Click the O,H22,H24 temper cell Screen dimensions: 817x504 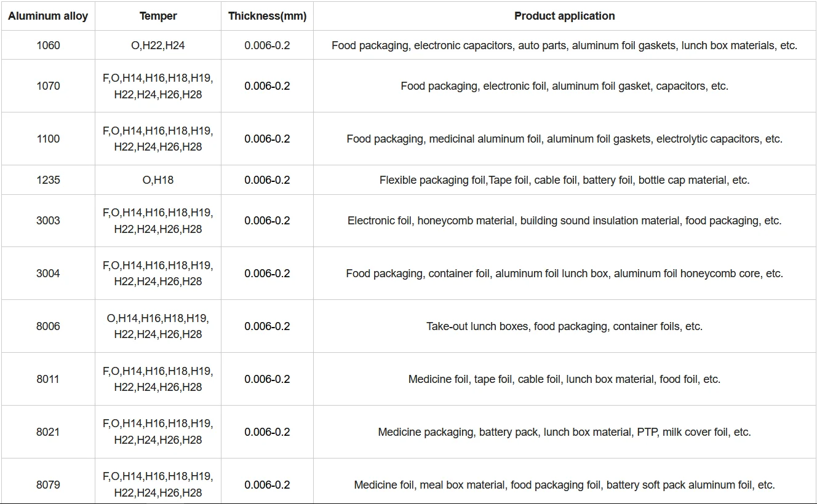coord(158,45)
